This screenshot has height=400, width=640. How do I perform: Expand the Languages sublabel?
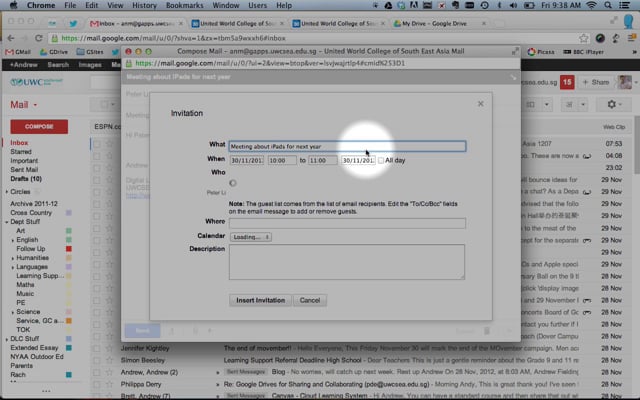coord(13,267)
